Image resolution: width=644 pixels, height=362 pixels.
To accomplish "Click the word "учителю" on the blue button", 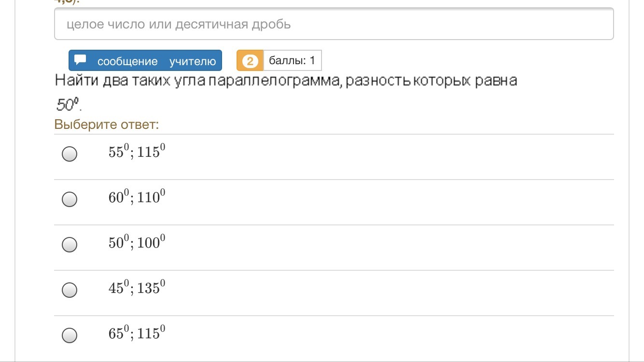I will (x=193, y=61).
